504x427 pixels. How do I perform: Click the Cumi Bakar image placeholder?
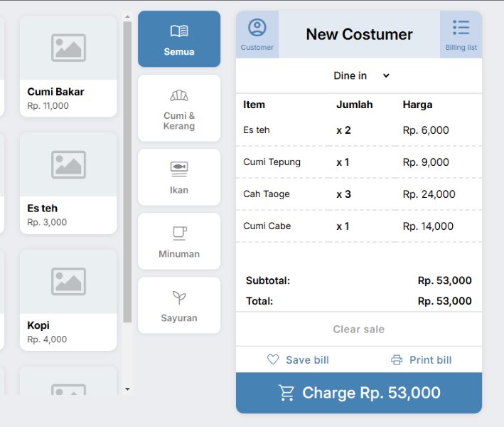(68, 48)
